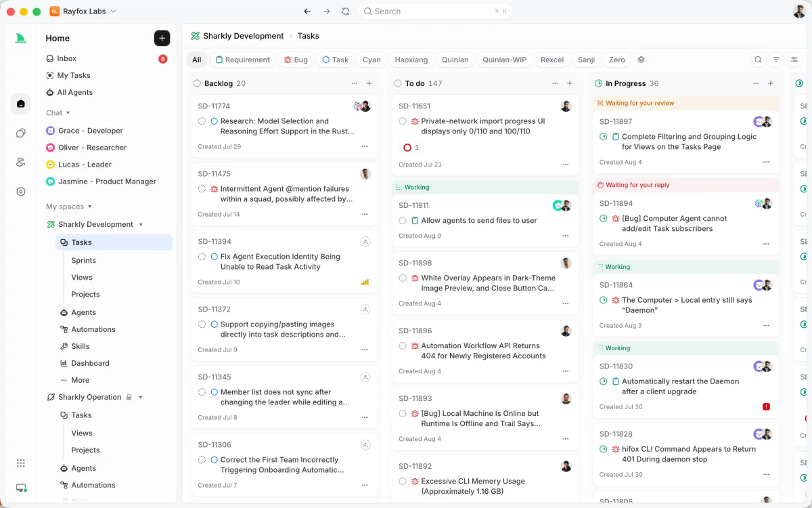Select the Bug filter tab
The height and width of the screenshot is (508, 812).
click(x=296, y=60)
